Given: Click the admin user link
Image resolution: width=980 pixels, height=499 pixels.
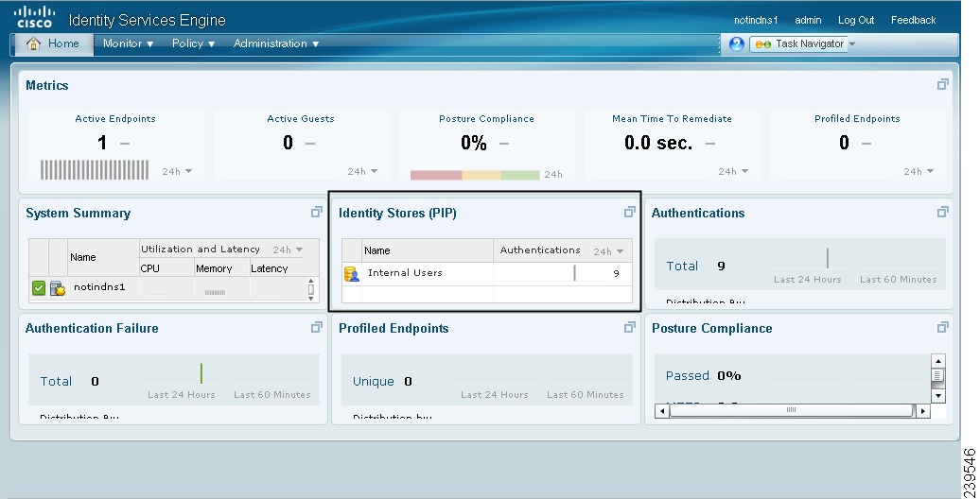Looking at the screenshot, I should (x=808, y=20).
